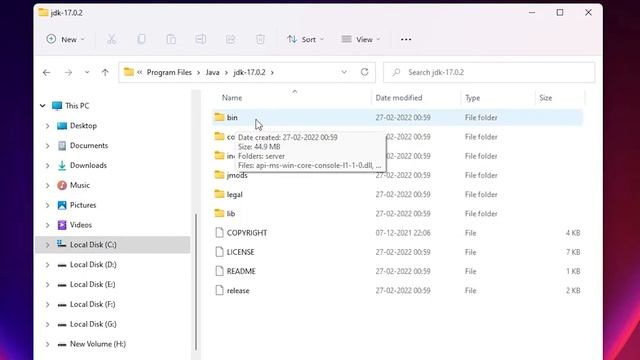Image resolution: width=640 pixels, height=360 pixels.
Task: Click the Cut scissors icon
Action: 111,40
